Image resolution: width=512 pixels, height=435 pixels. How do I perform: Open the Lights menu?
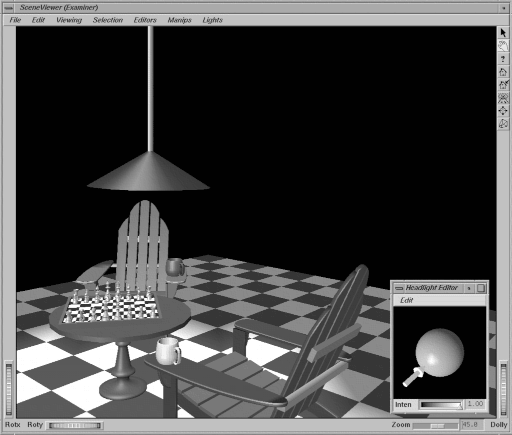[212, 20]
